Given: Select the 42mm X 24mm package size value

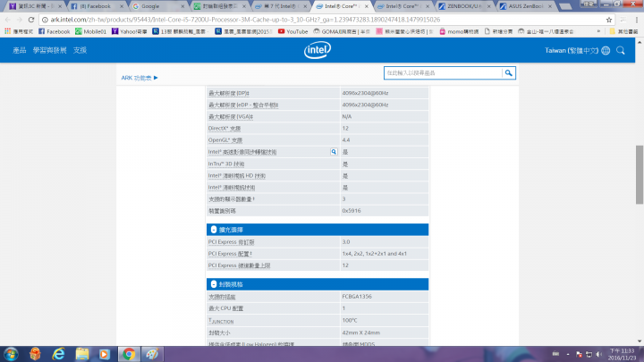Looking at the screenshot, I should [361, 333].
